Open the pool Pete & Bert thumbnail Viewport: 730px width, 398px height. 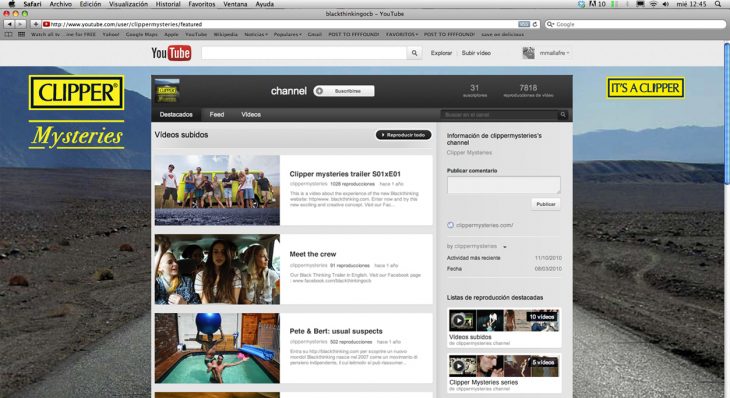click(217, 348)
